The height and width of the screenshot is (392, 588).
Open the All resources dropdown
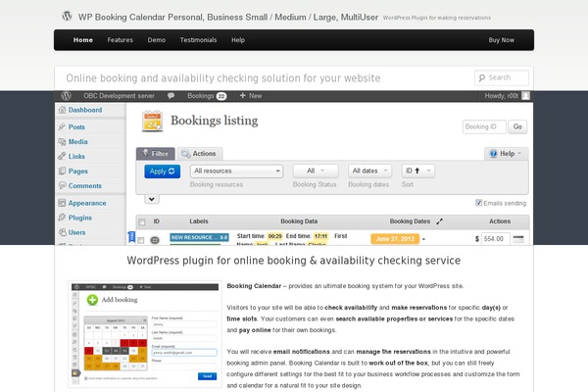pos(236,171)
